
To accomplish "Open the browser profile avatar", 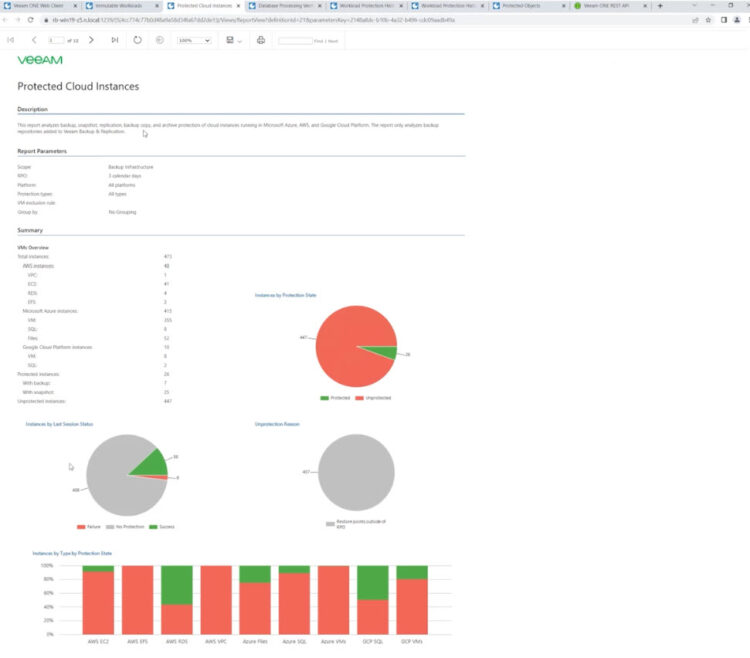I will tap(737, 20).
